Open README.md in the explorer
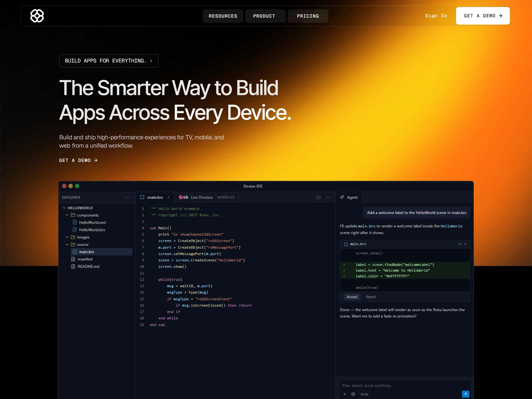Image resolution: width=532 pixels, height=399 pixels. pos(88,266)
